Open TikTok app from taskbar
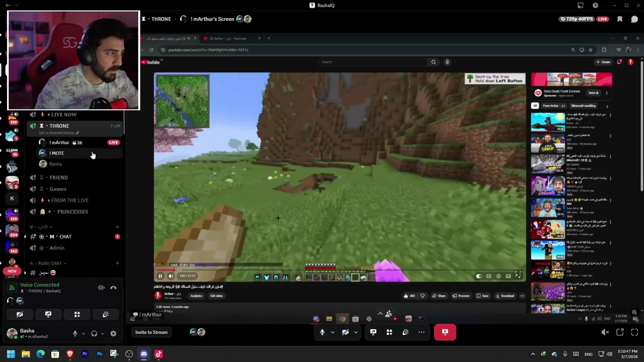This screenshot has height=362, width=644. point(158,354)
